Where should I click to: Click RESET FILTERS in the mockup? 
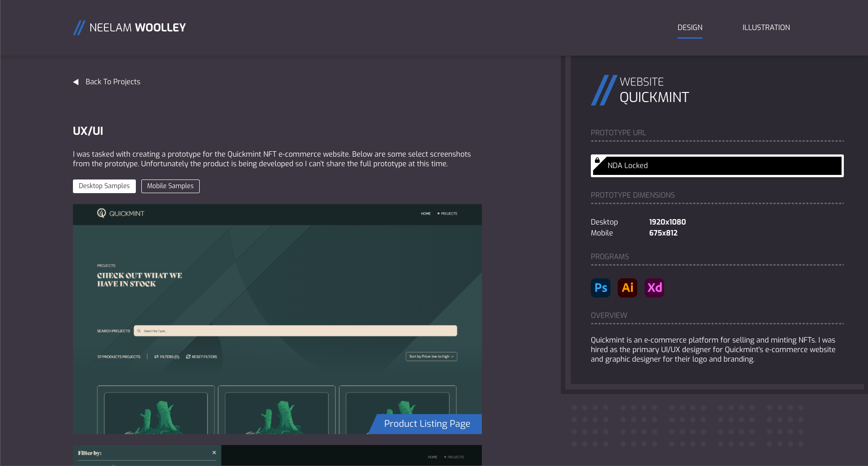(x=201, y=357)
